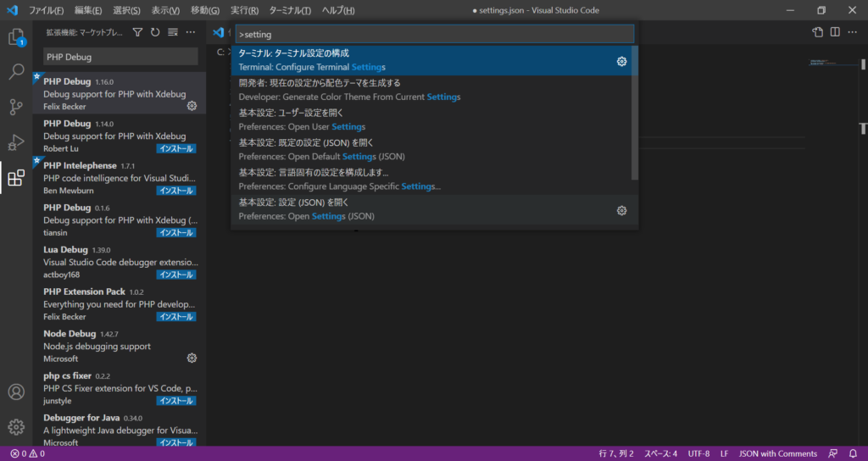Image resolution: width=868 pixels, height=461 pixels.
Task: Open errors and warnings count in status bar
Action: pos(28,454)
